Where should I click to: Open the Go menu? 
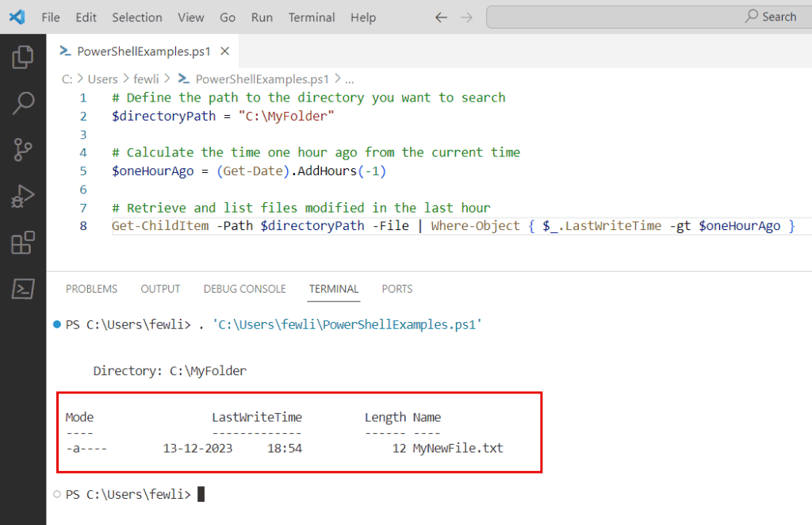pos(228,17)
